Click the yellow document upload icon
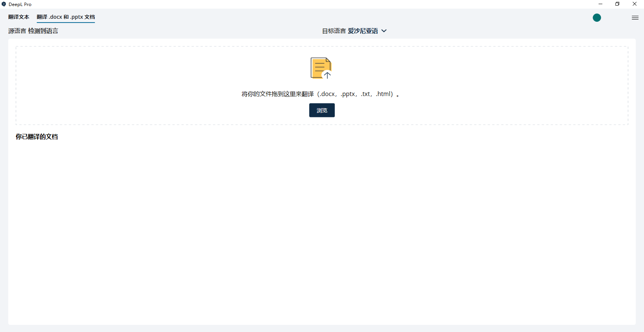The height and width of the screenshot is (332, 644). (x=321, y=68)
